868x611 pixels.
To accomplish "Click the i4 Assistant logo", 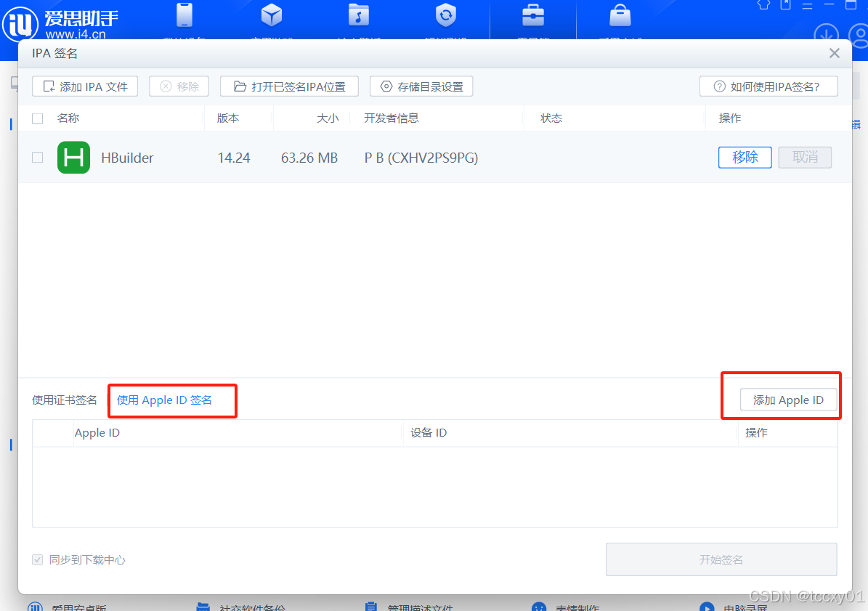I will click(x=20, y=25).
